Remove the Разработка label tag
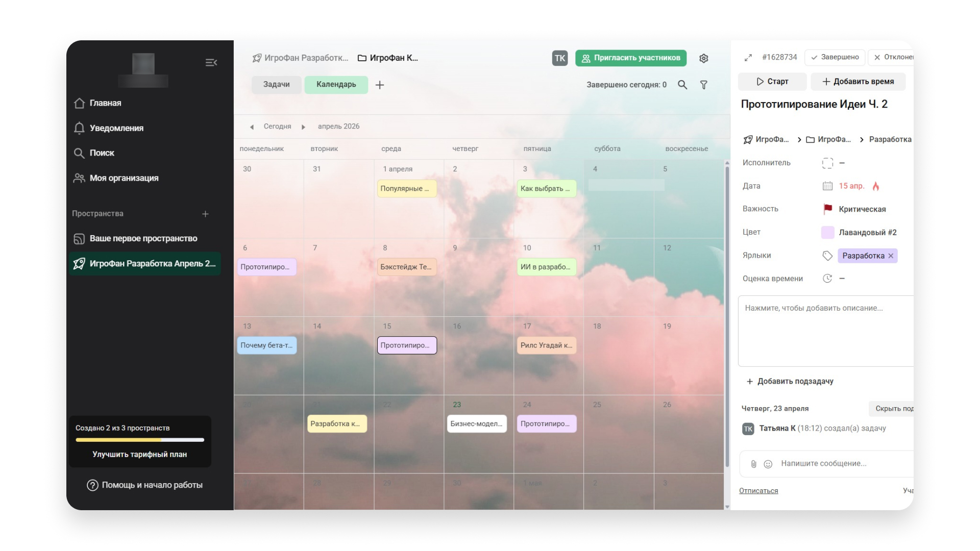 (891, 256)
